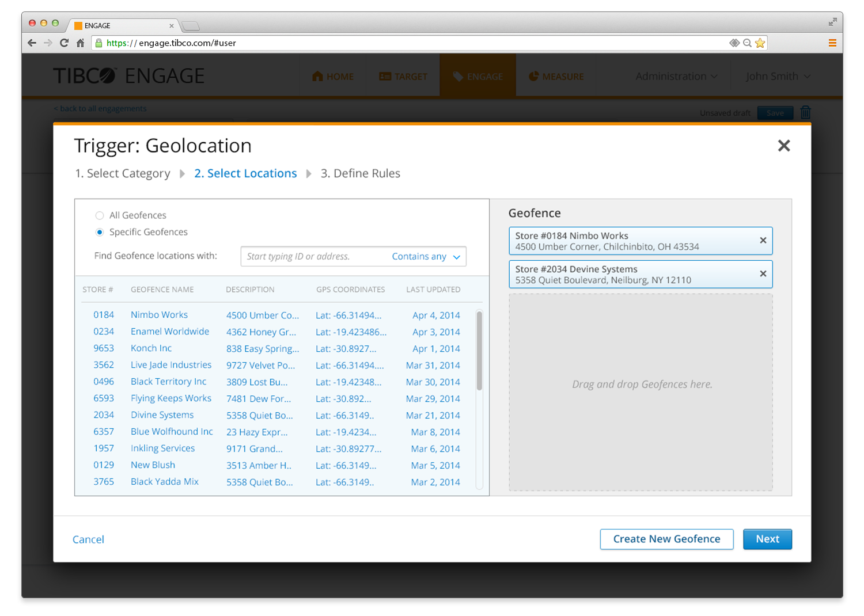Image resolution: width=864 pixels, height=616 pixels.
Task: Go to step 1. Select Category
Action: [x=123, y=173]
